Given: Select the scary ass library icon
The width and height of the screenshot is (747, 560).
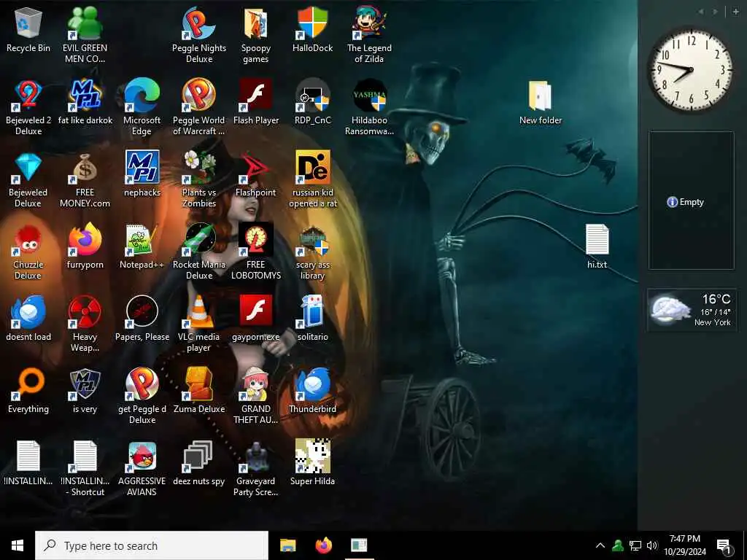Looking at the screenshot, I should pyautogui.click(x=312, y=252).
